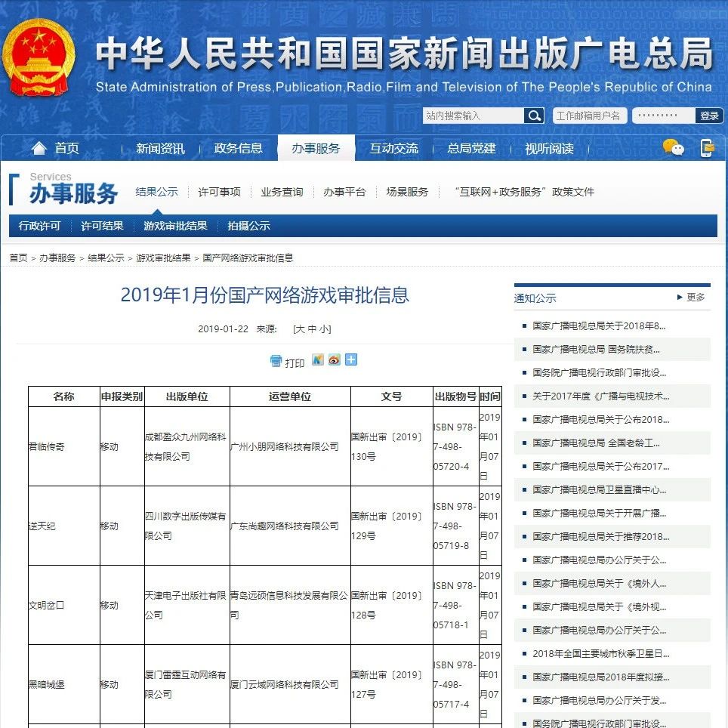Open the 总局党建 navigation tab
Viewport: 728px width, 728px height.
click(x=471, y=148)
